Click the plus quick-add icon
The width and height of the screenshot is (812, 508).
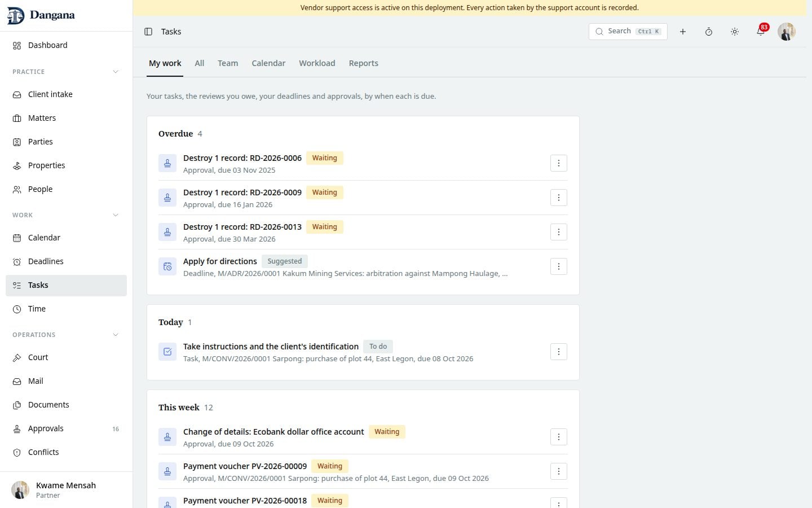tap(683, 32)
